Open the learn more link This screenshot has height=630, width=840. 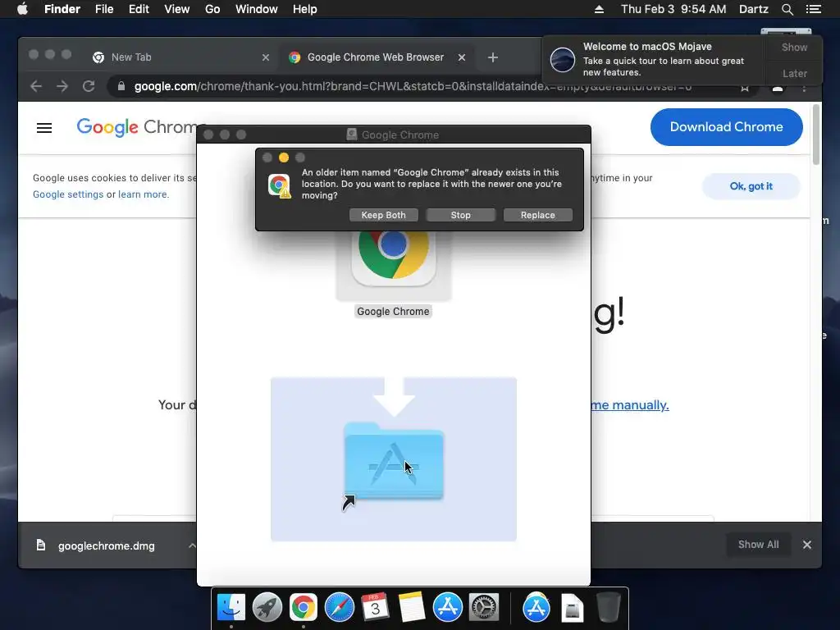pyautogui.click(x=143, y=194)
